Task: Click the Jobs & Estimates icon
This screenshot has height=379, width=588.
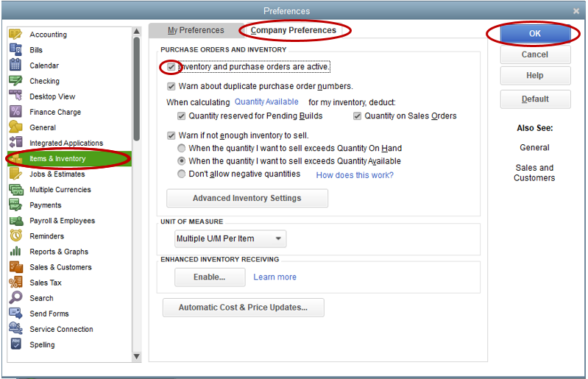Action: [15, 174]
